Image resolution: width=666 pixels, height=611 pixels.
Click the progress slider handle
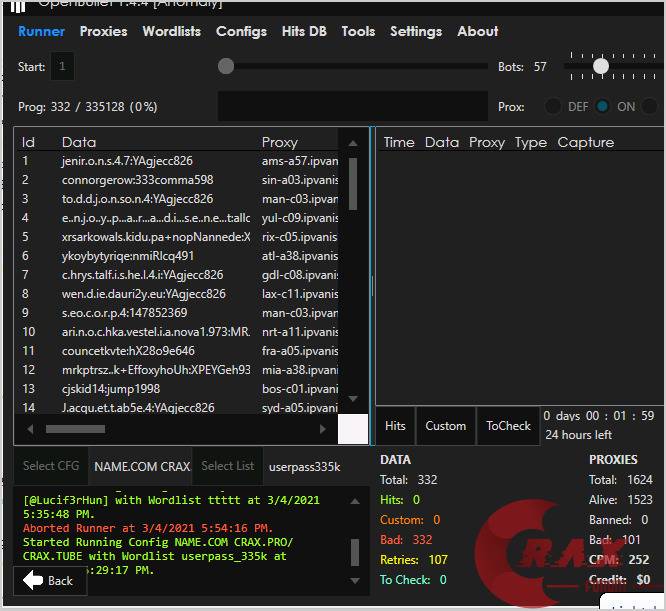pyautogui.click(x=226, y=66)
